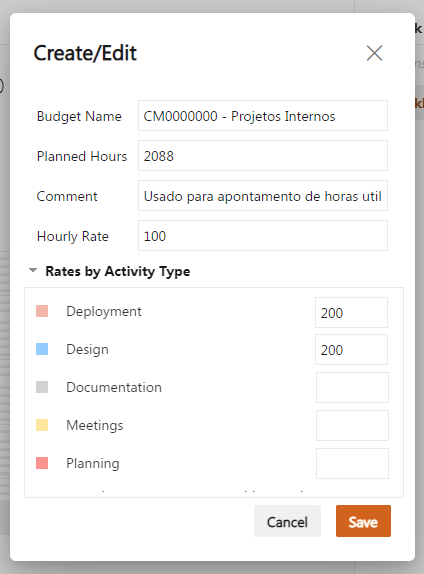Screen dimensions: 424x574
Task: Click the Deployment activity label
Action: (104, 311)
